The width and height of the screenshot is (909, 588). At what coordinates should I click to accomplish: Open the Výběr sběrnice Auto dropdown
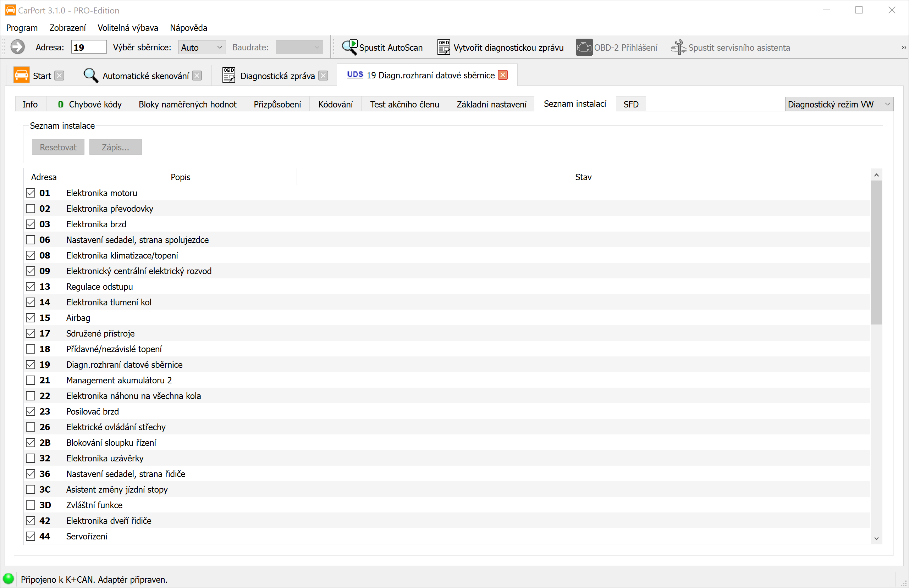point(202,48)
